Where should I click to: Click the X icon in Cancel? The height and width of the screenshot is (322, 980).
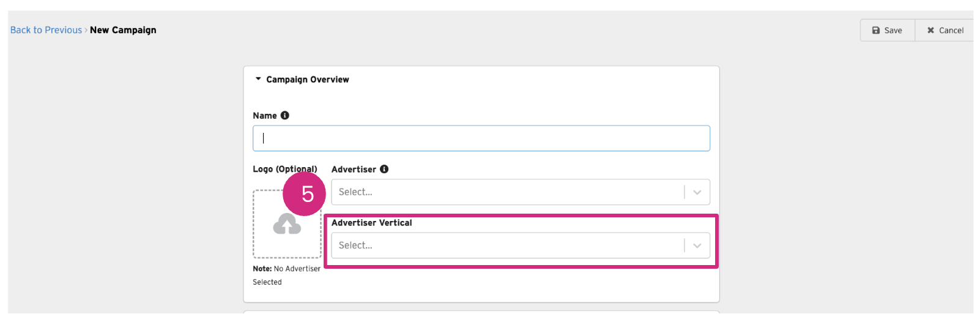point(930,31)
